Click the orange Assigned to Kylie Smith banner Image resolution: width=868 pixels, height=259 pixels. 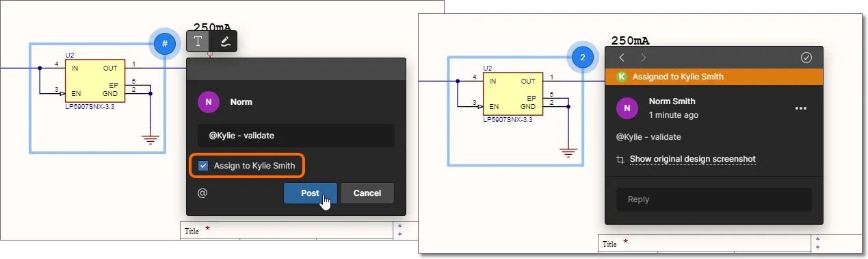pyautogui.click(x=714, y=77)
